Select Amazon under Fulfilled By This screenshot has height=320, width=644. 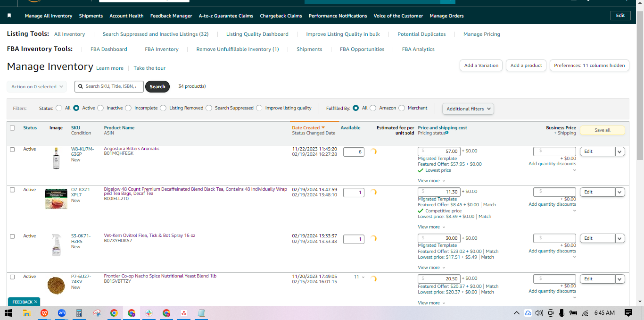coord(373,108)
